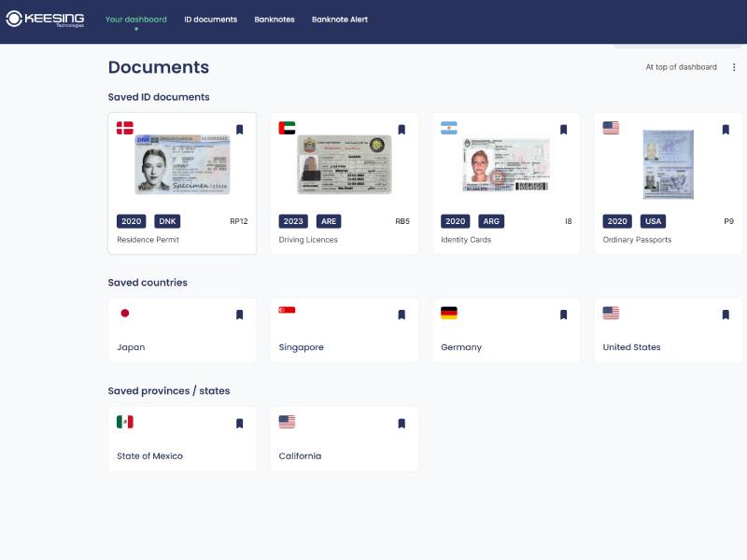Remove bookmark from California state card

point(402,424)
